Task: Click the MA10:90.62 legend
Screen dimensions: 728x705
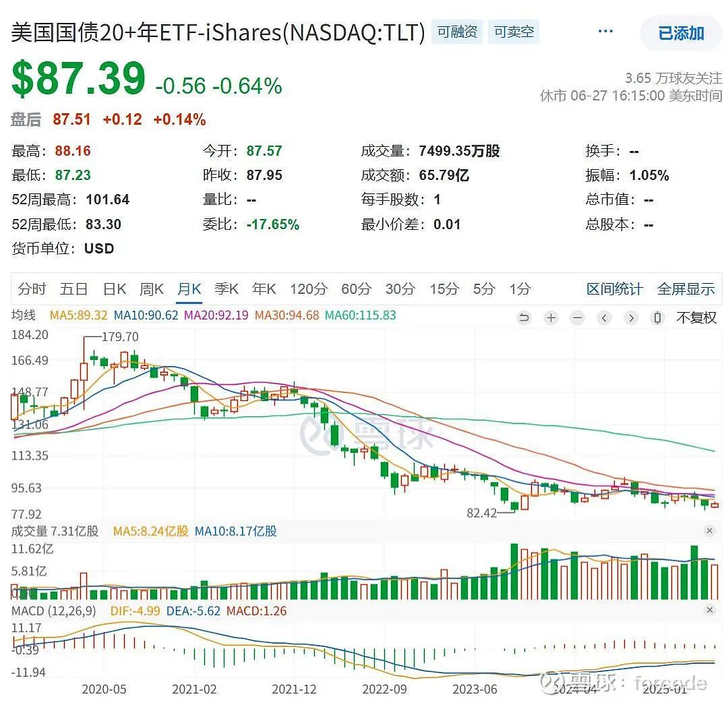Action: 146,315
